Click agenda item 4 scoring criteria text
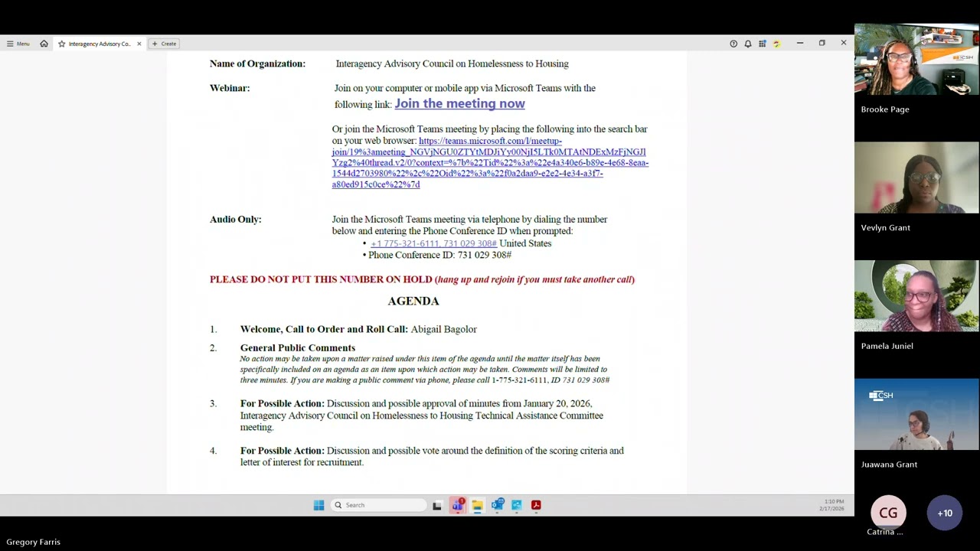This screenshot has width=980, height=551. [x=432, y=456]
